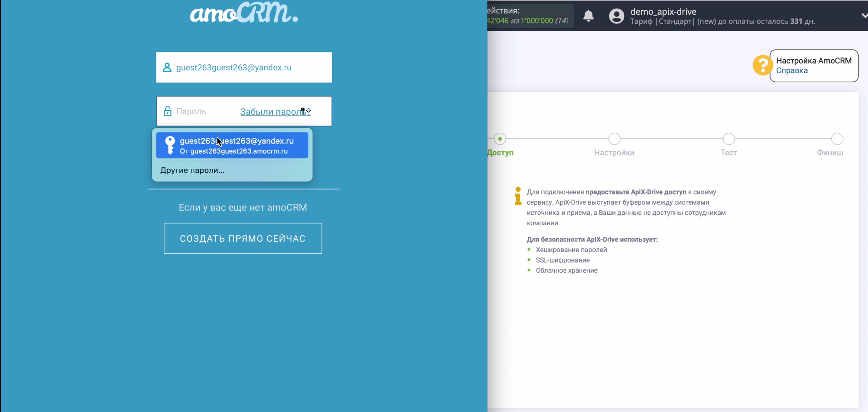The width and height of the screenshot is (868, 412).
Task: Click the Настройки step label
Action: [x=614, y=153]
